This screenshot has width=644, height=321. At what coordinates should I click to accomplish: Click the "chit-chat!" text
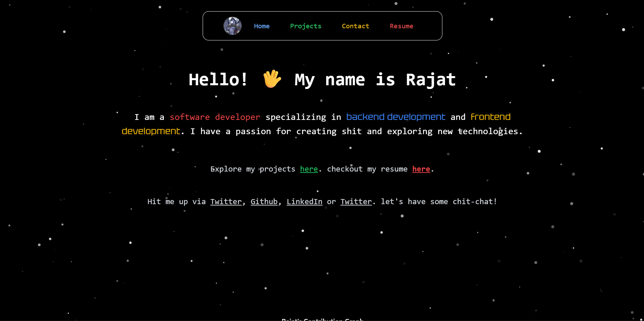point(475,202)
